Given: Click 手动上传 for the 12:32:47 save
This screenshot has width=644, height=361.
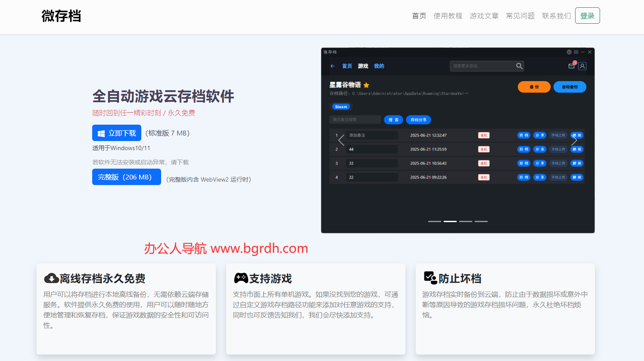Looking at the screenshot, I should (x=558, y=135).
